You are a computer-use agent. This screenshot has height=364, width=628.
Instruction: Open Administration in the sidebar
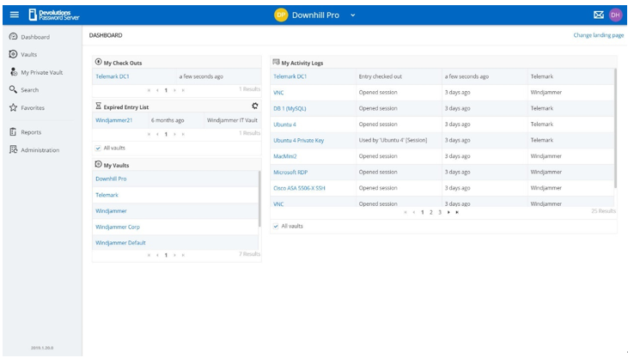(x=40, y=150)
